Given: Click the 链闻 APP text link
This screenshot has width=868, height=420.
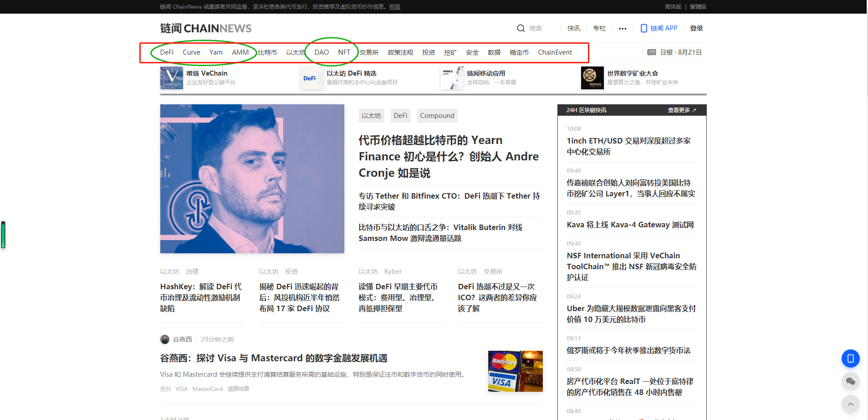Looking at the screenshot, I should [x=664, y=28].
